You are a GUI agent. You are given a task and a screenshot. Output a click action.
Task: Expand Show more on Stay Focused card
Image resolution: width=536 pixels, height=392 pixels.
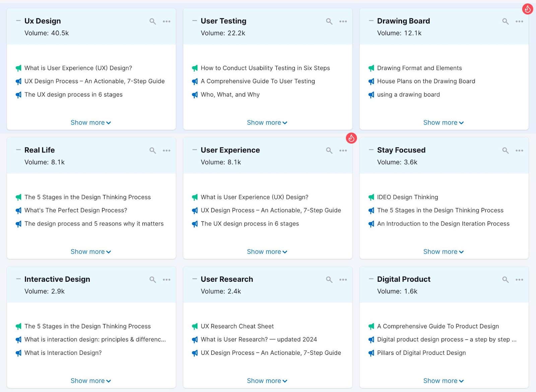[443, 252]
